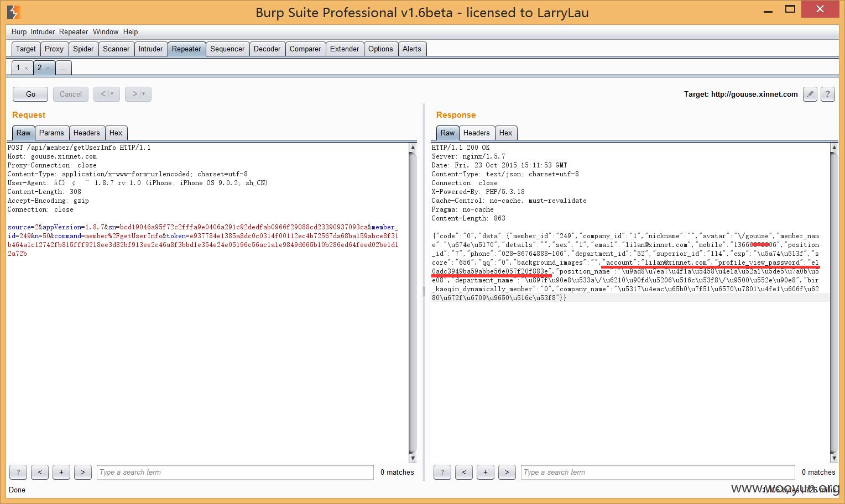
Task: Select the request Raw view tab
Action: coord(24,133)
